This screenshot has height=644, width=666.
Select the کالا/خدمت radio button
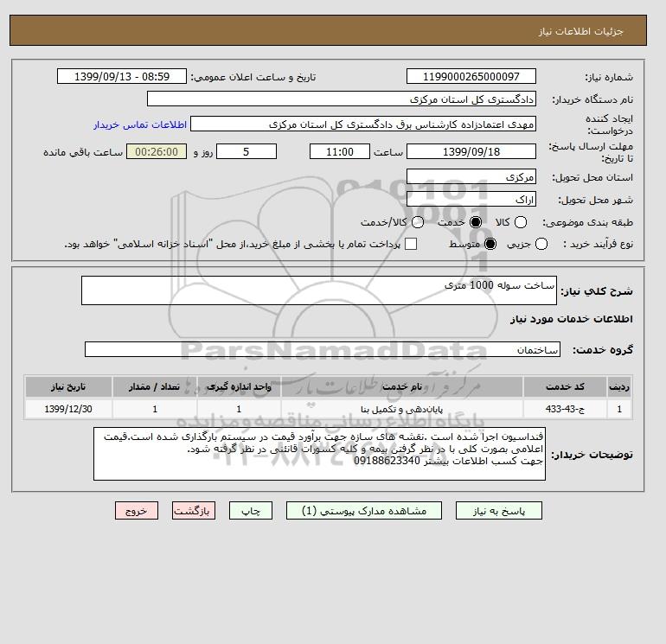point(418,222)
